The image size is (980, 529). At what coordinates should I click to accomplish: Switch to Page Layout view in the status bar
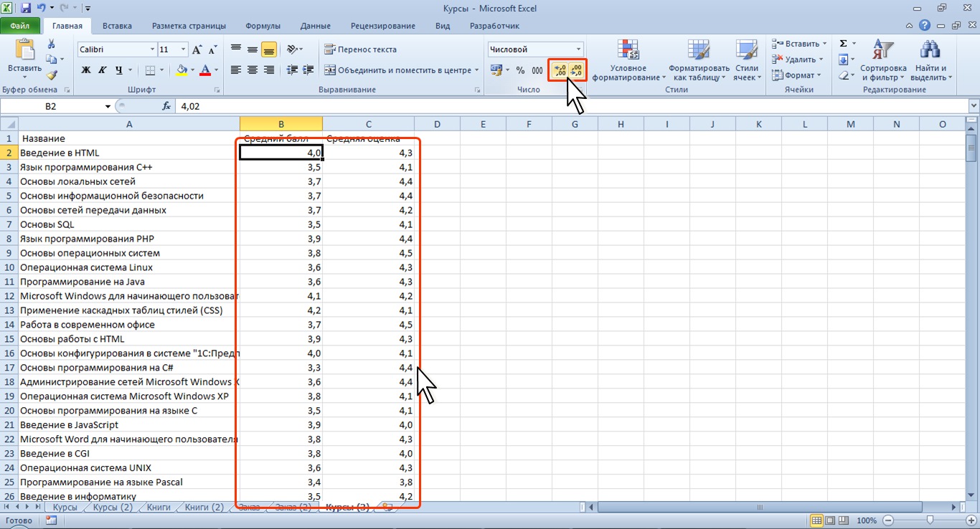pos(831,520)
